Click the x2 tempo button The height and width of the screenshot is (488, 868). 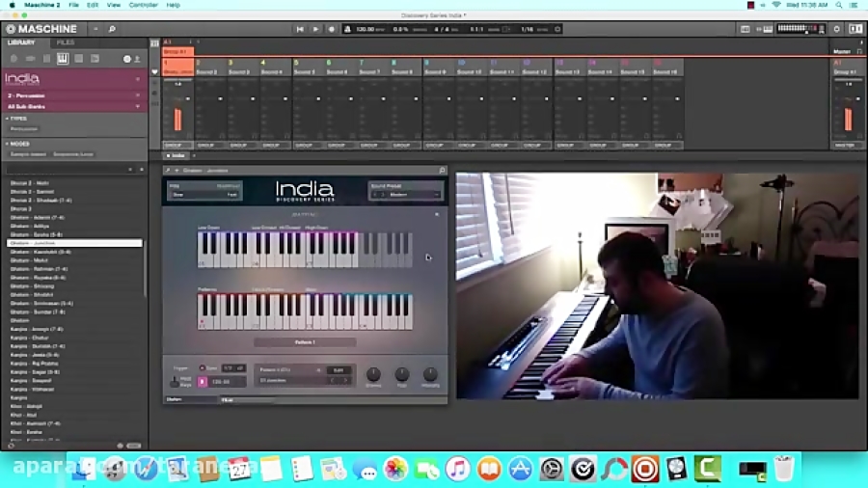tap(240, 368)
